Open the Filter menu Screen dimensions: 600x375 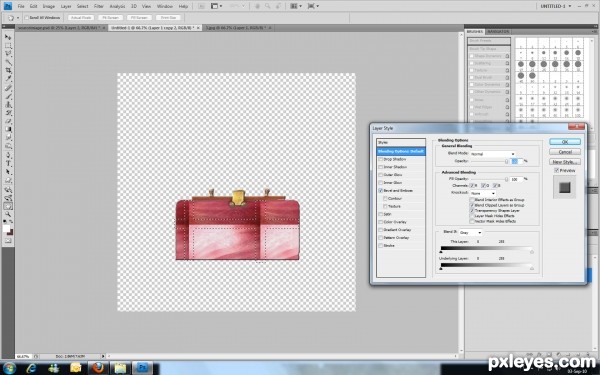[99, 7]
